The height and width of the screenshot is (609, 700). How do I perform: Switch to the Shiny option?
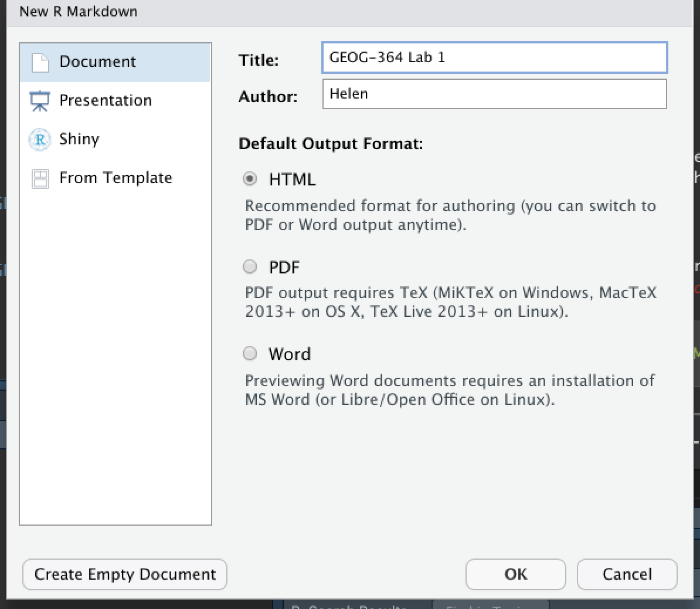pyautogui.click(x=79, y=139)
